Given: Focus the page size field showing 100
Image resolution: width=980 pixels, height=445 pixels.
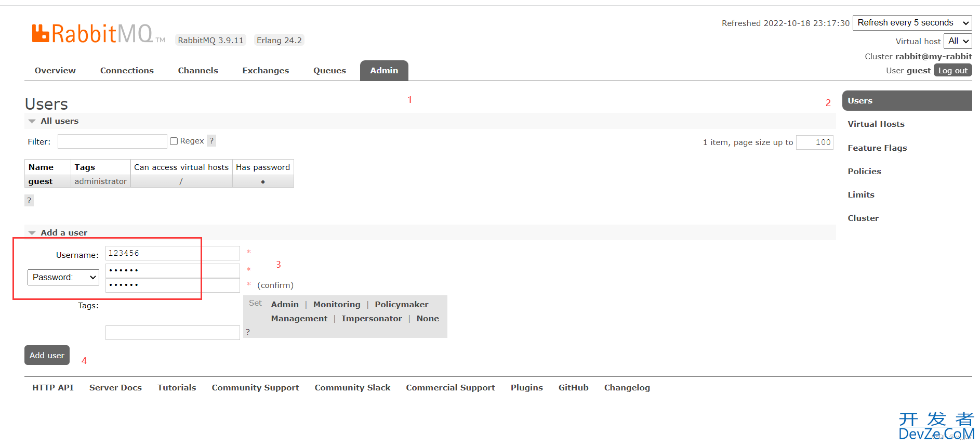Looking at the screenshot, I should (x=815, y=142).
